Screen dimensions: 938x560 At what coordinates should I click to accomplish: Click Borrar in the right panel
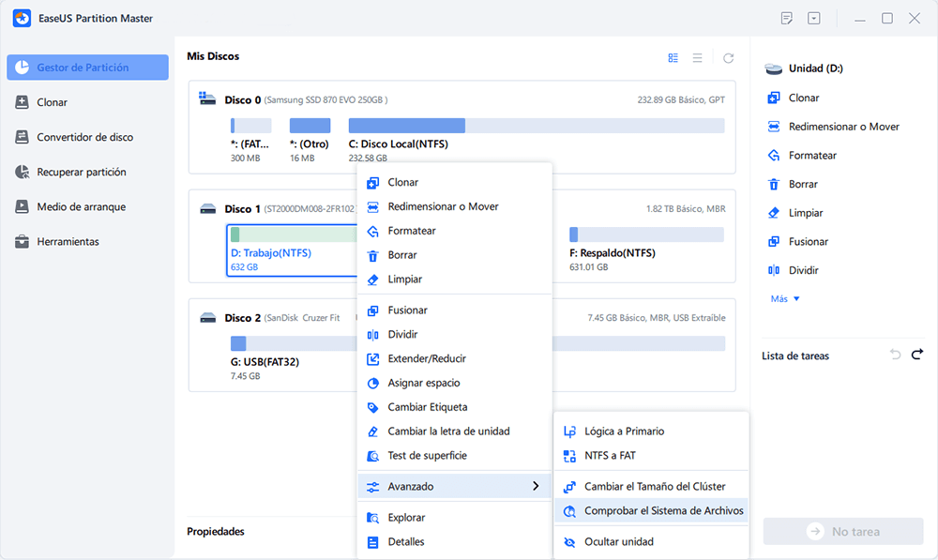[792, 184]
